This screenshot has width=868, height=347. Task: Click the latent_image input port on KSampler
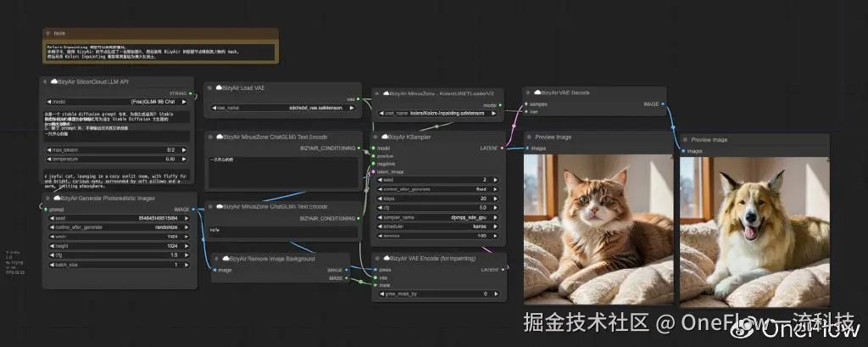point(374,172)
